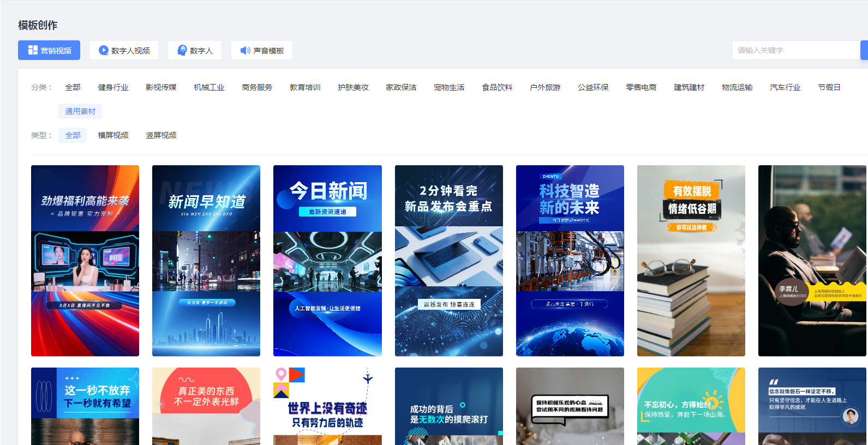Open the 科技智造新的未来 template
This screenshot has width=868, height=445.
point(570,261)
